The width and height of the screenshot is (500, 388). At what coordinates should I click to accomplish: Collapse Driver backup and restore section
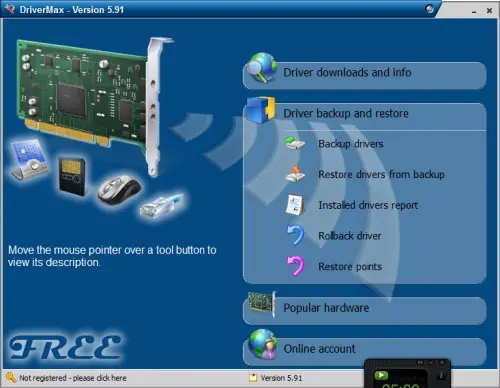pos(364,114)
